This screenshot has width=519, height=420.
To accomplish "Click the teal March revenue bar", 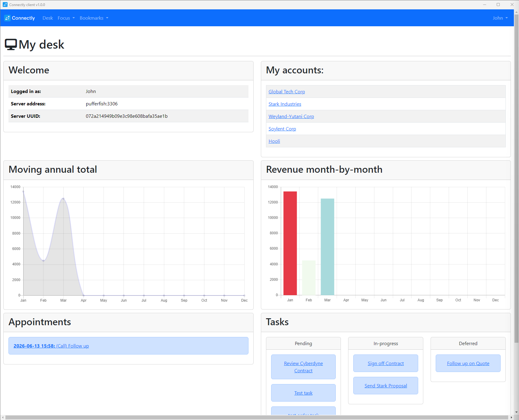I will (x=327, y=247).
